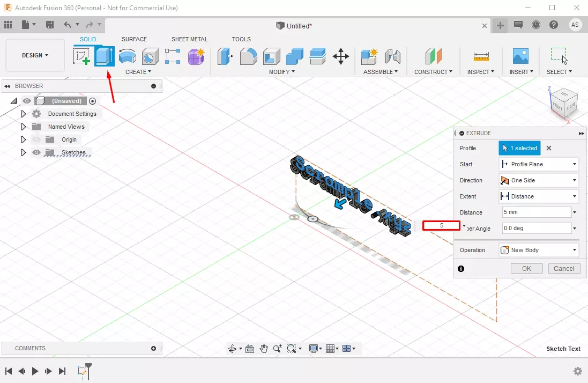Switch to the TOOLS tab

pos(241,39)
